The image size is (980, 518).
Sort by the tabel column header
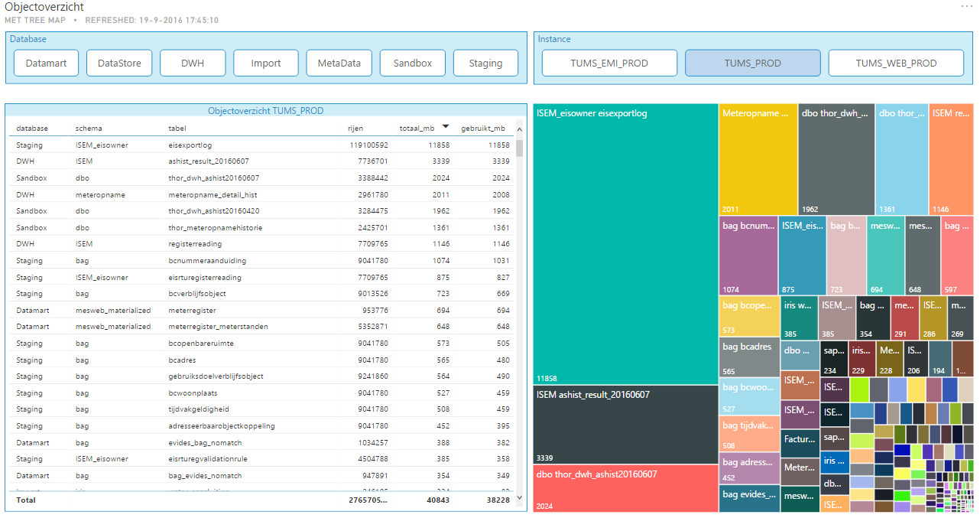pos(177,129)
